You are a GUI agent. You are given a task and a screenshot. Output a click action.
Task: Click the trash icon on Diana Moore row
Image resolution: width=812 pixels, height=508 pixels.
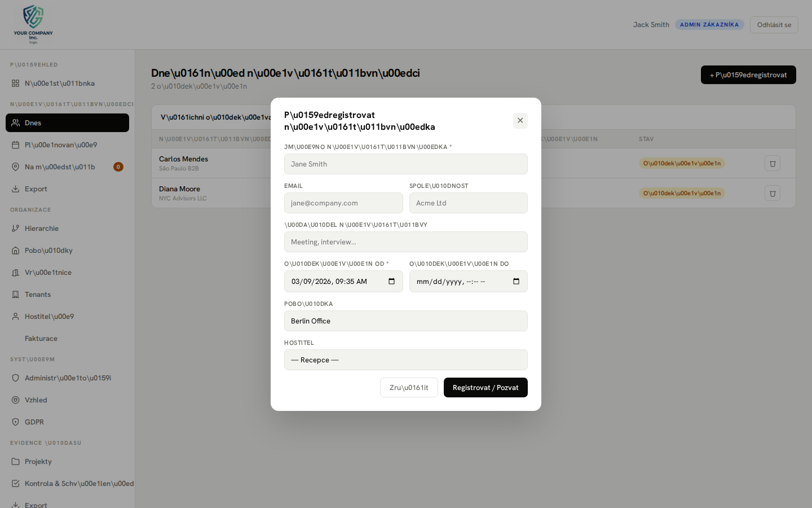(x=772, y=193)
